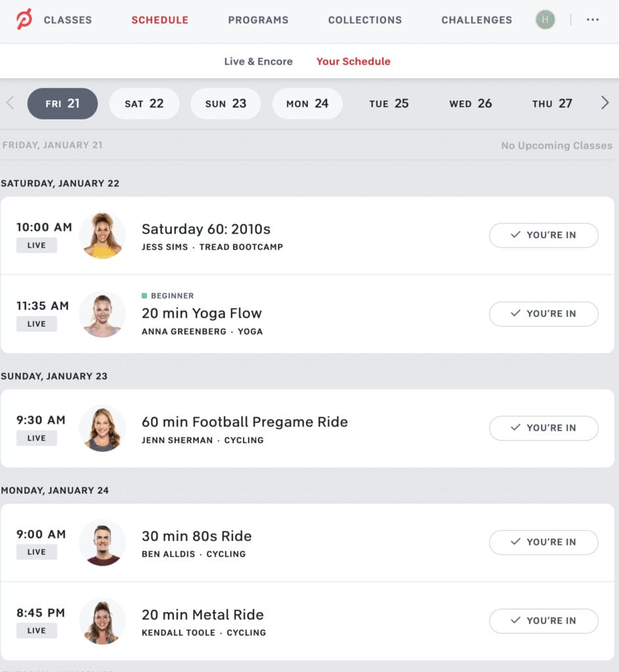
Task: Toggle You're In for Saturday 60: 2010s
Action: point(544,236)
